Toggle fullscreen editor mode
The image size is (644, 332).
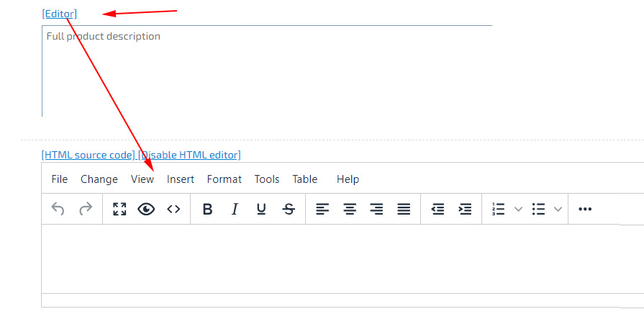coord(119,209)
